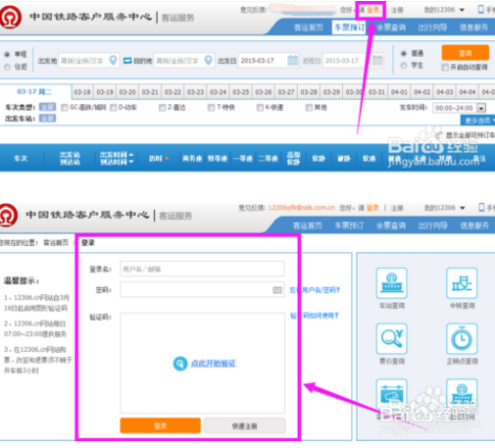Select 全部 next to 车次类型
Viewport: 495px width, 448px height.
47,107
